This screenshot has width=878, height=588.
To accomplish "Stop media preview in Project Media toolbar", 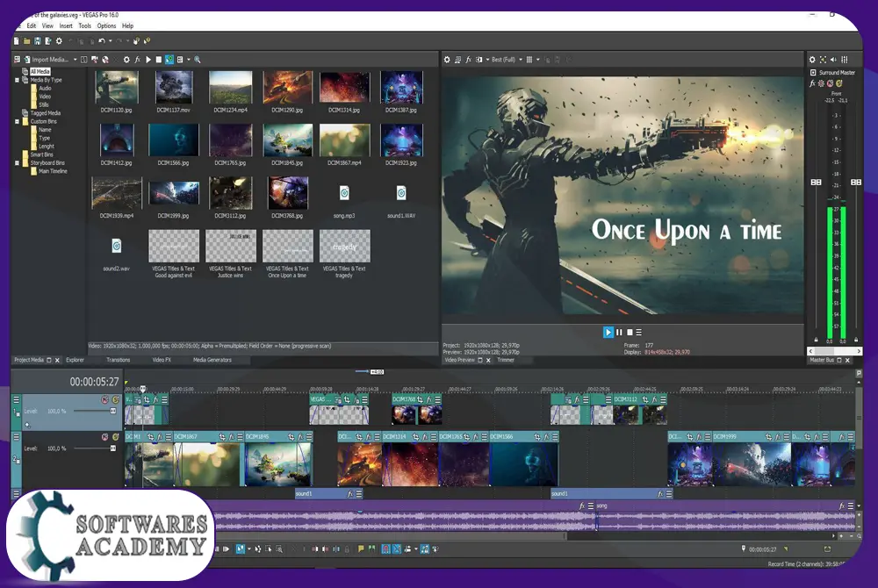I will 158,60.
